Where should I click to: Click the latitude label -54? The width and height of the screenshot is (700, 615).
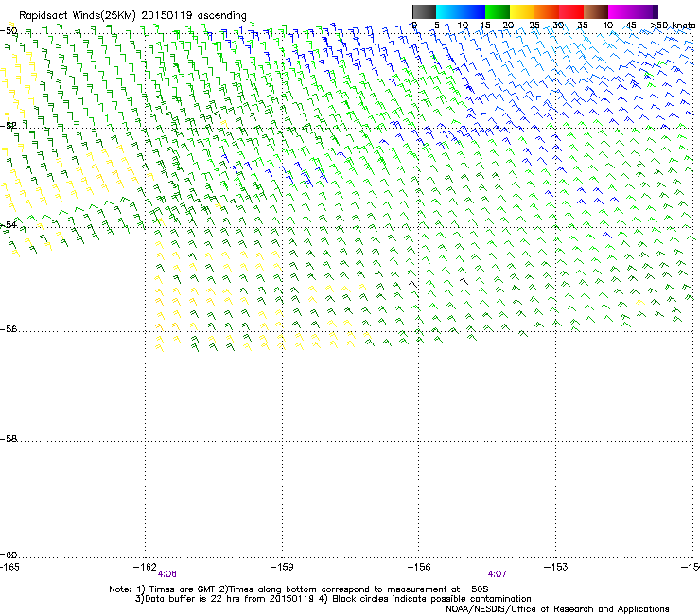(x=9, y=224)
